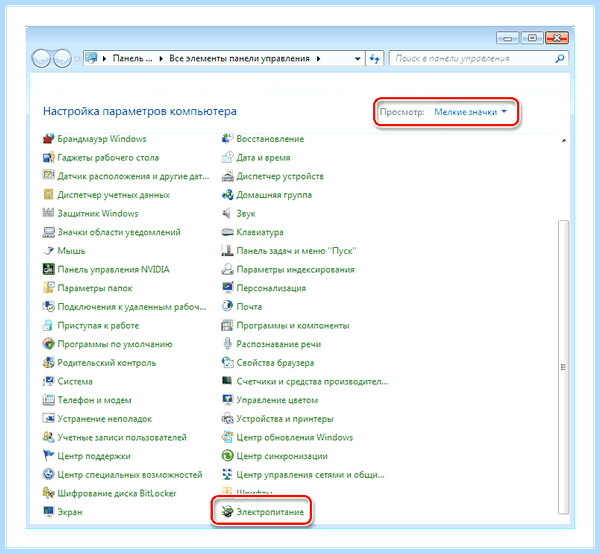
Task: Click the Звук speaker icon
Action: (227, 213)
